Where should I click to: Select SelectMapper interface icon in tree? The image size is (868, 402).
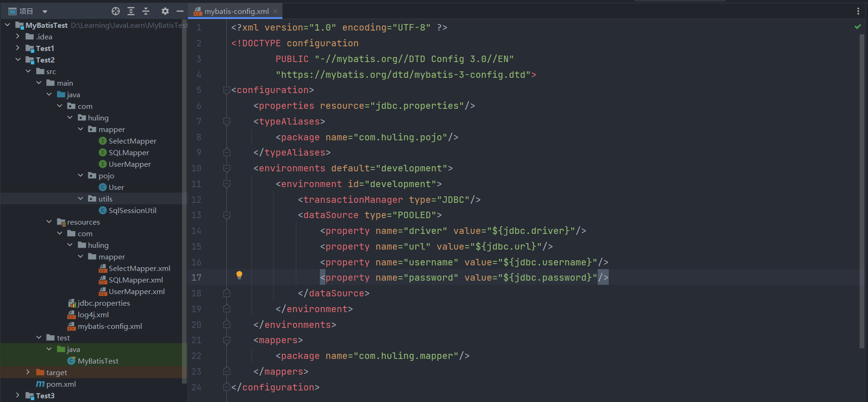[103, 141]
